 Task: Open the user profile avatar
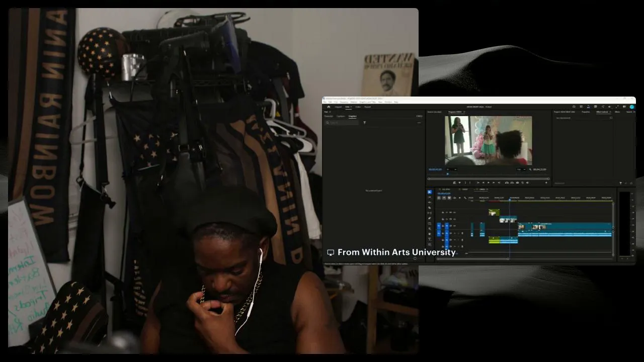tap(632, 107)
